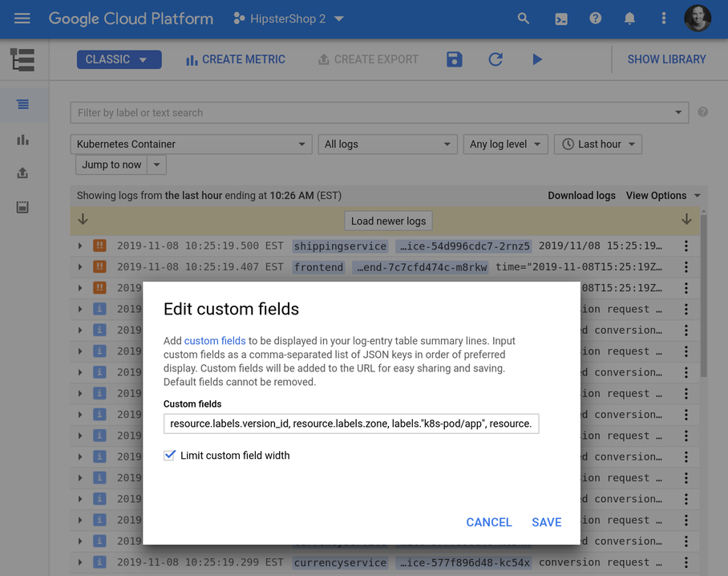
Task: Open the help question mark icon
Action: click(595, 18)
